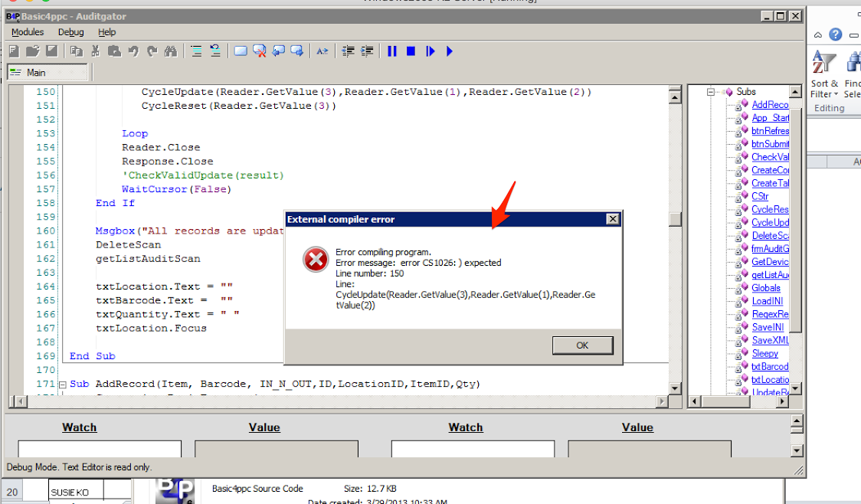Click the outdent lines icon
This screenshot has width=861, height=504.
[x=348, y=51]
